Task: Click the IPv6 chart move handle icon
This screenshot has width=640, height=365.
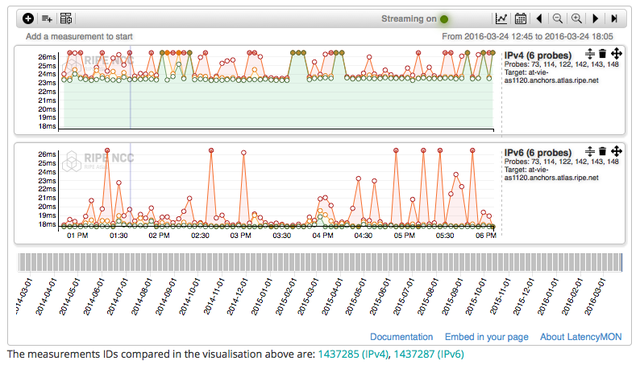Action: [616, 151]
